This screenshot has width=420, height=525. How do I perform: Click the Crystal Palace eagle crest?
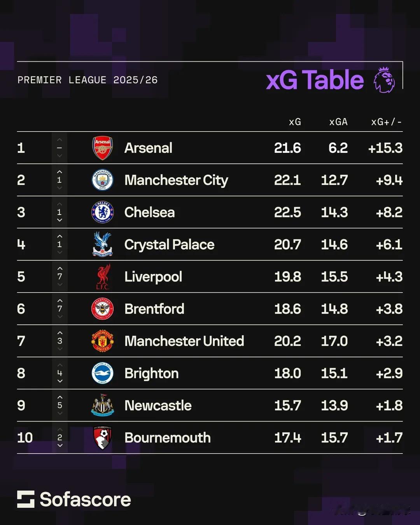coord(103,244)
